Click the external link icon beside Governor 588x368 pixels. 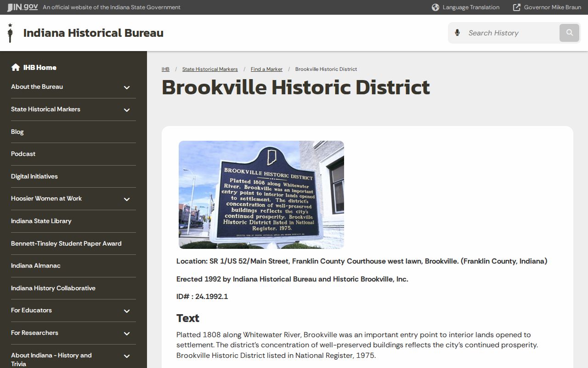517,7
